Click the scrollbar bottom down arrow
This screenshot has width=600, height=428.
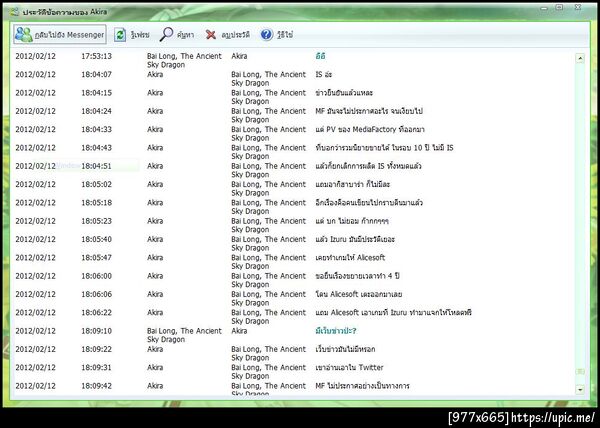click(x=580, y=389)
